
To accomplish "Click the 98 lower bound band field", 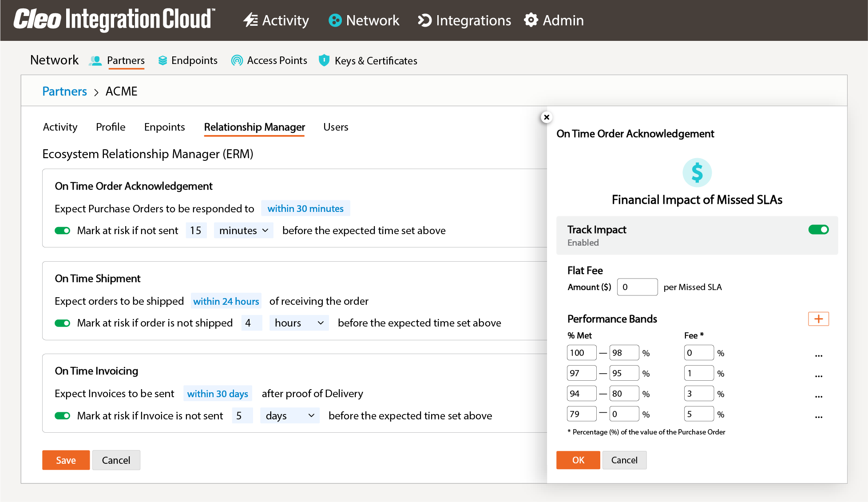I will (x=624, y=353).
